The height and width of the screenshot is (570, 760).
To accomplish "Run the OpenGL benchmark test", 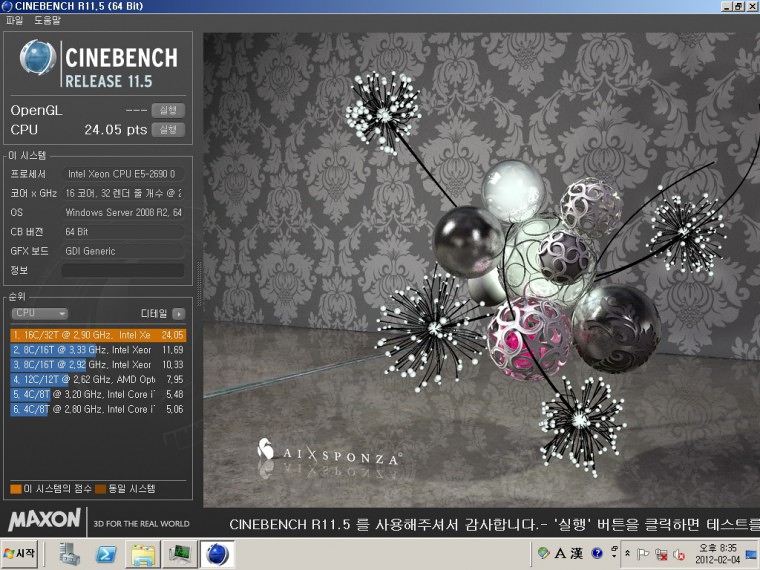I will pos(168,111).
